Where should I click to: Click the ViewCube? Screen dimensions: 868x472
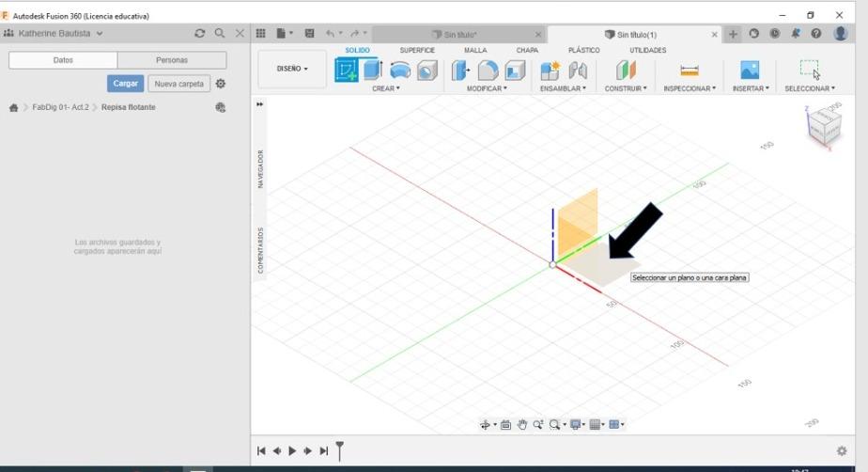tap(824, 126)
